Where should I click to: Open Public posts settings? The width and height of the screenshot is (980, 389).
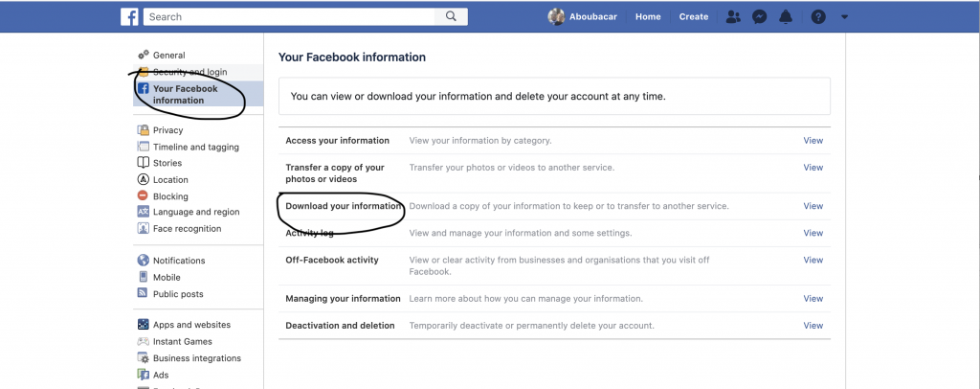coord(178,294)
